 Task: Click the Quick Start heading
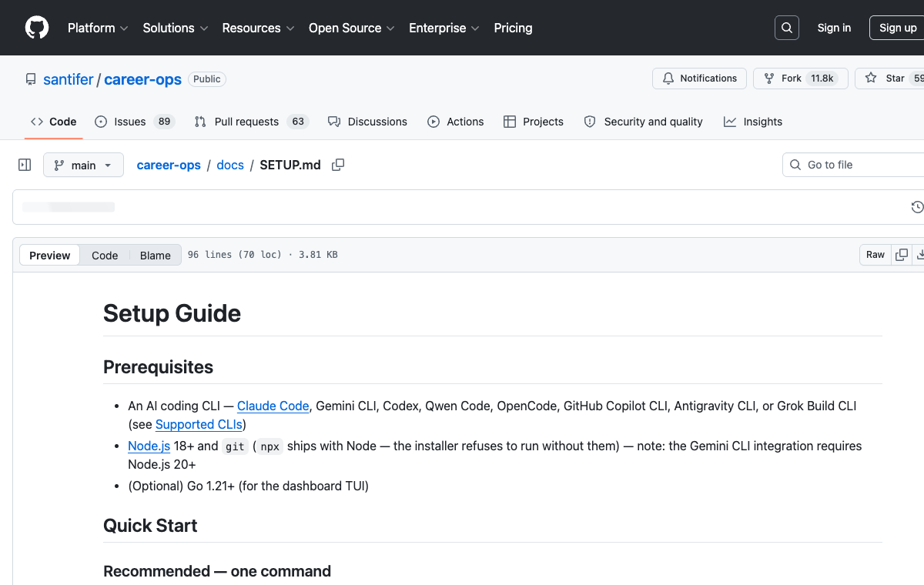coord(150,526)
